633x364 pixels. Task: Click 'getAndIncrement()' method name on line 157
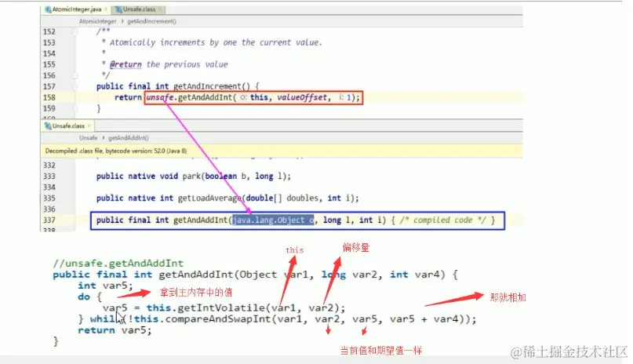point(212,86)
